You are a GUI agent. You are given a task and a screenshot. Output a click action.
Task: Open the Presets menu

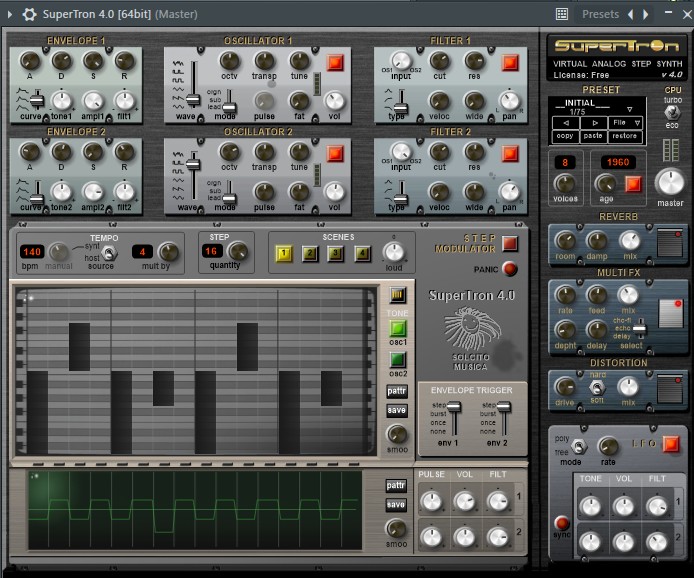[x=600, y=14]
